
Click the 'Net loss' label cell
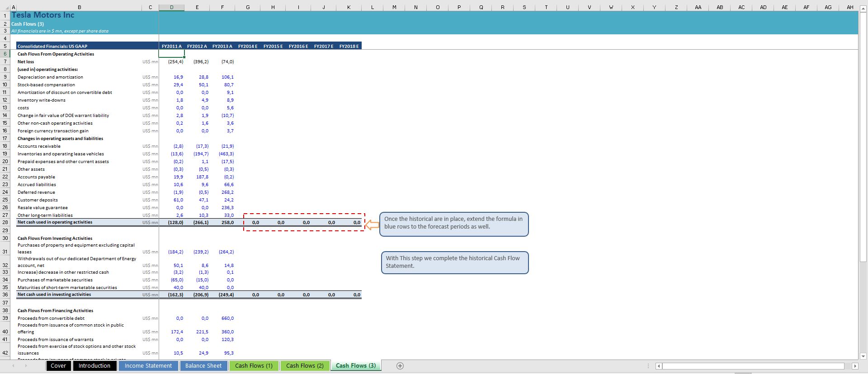click(x=26, y=62)
